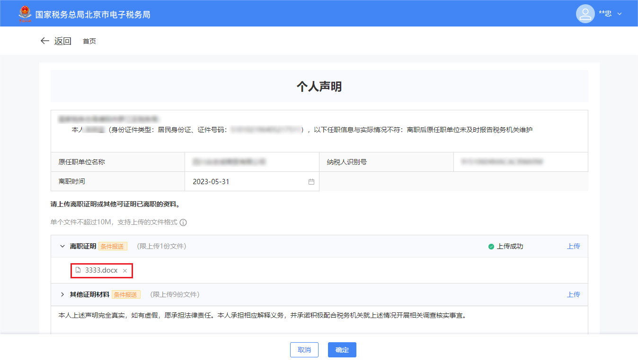Click the 上传成功 green check icon

491,247
